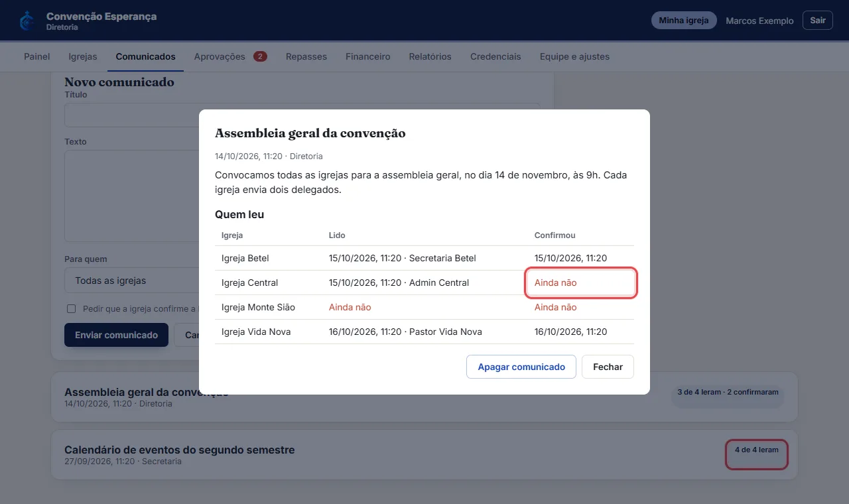The image size is (849, 504).
Task: Click the 'Novo comunicado' heading
Action: pos(119,82)
